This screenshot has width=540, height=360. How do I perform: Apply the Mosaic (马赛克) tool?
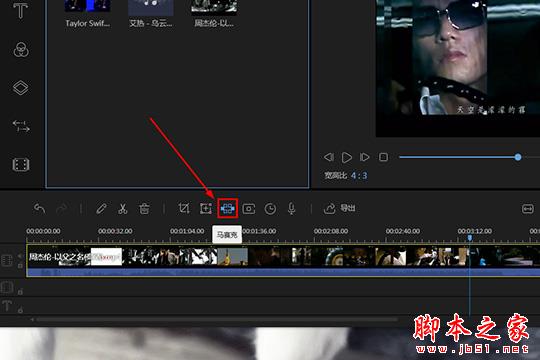(228, 208)
